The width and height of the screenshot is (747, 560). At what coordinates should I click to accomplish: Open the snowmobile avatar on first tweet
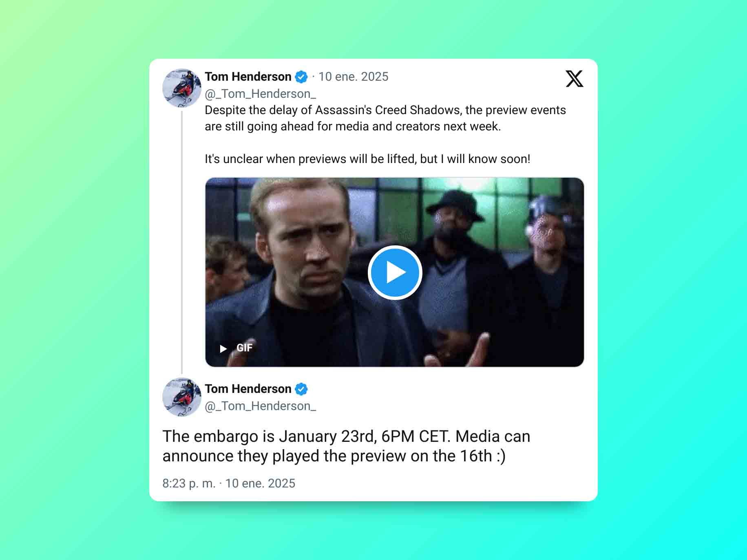182,88
